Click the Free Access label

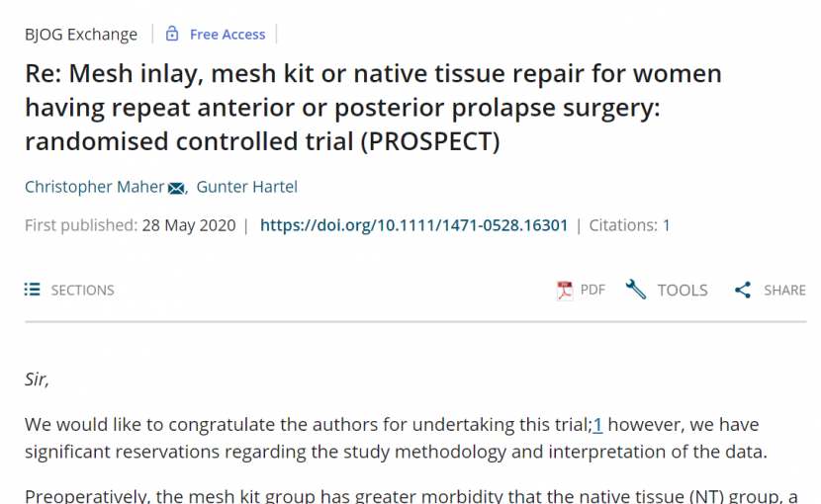click(228, 35)
